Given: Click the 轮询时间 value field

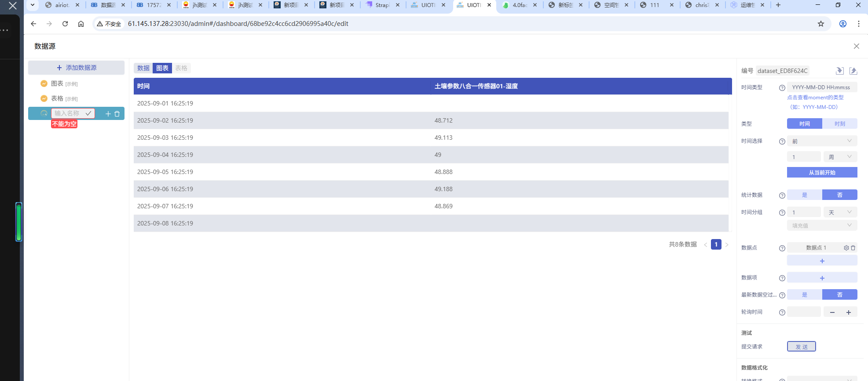Looking at the screenshot, I should click(804, 312).
